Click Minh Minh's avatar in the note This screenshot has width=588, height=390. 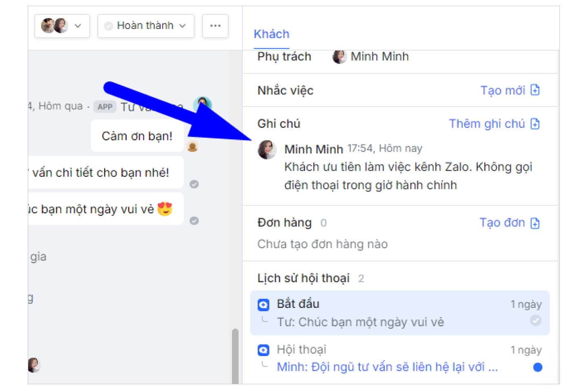[267, 150]
